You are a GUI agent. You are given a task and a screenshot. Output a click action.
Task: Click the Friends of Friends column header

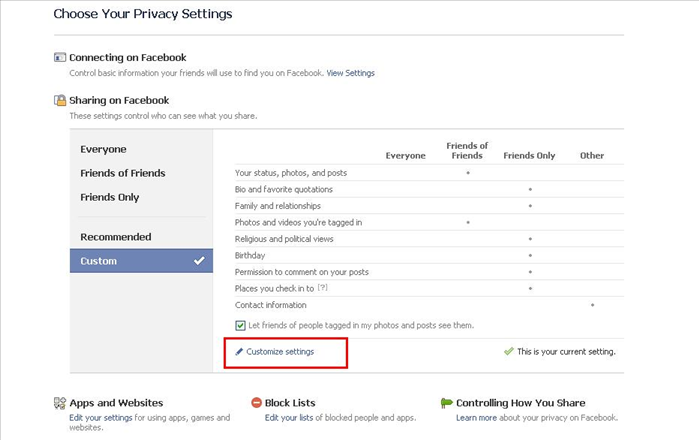coord(467,151)
